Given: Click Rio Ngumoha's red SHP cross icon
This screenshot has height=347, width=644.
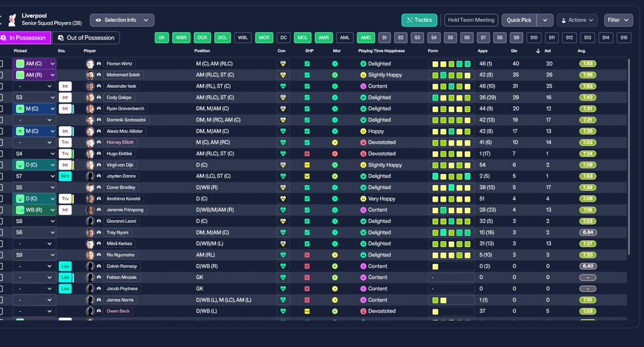Looking at the screenshot, I should pyautogui.click(x=307, y=255).
